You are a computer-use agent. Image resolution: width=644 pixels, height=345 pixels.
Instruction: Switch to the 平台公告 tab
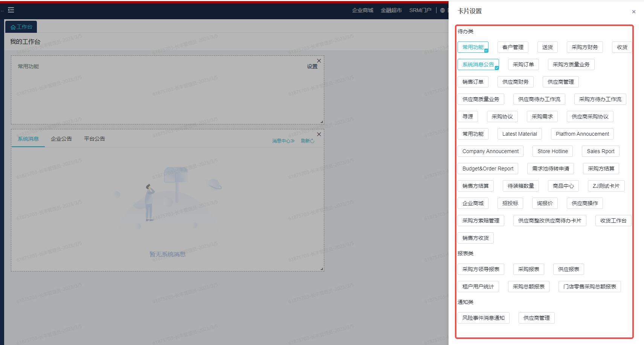[95, 139]
